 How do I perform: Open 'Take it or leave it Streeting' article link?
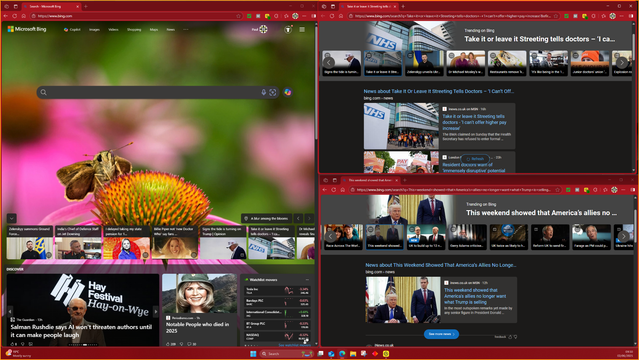point(474,122)
